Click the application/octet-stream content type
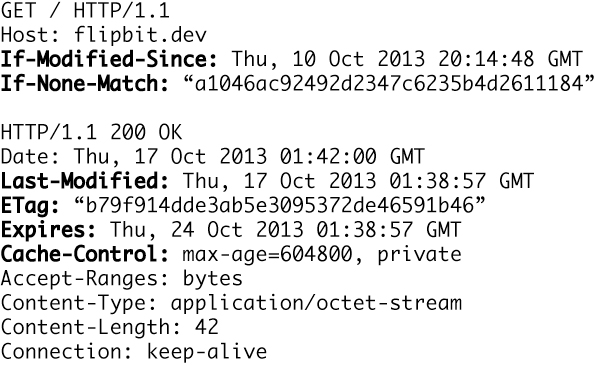The width and height of the screenshot is (596, 366). pos(316,304)
